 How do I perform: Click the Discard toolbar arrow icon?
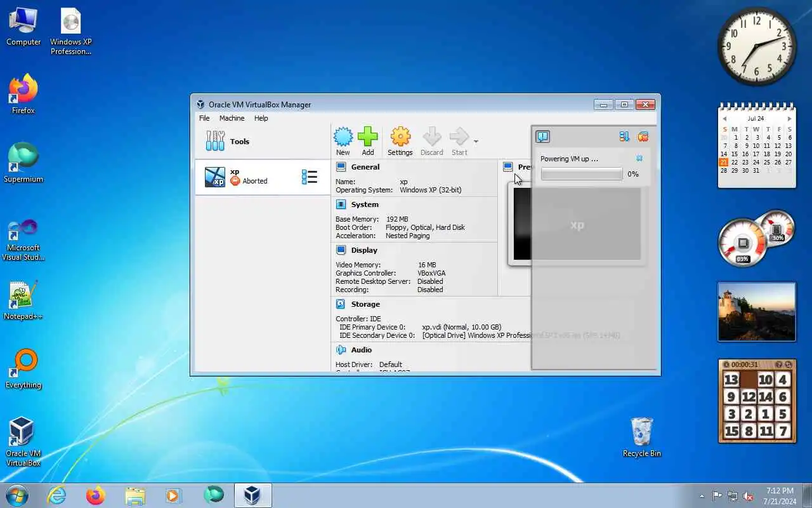[431, 141]
